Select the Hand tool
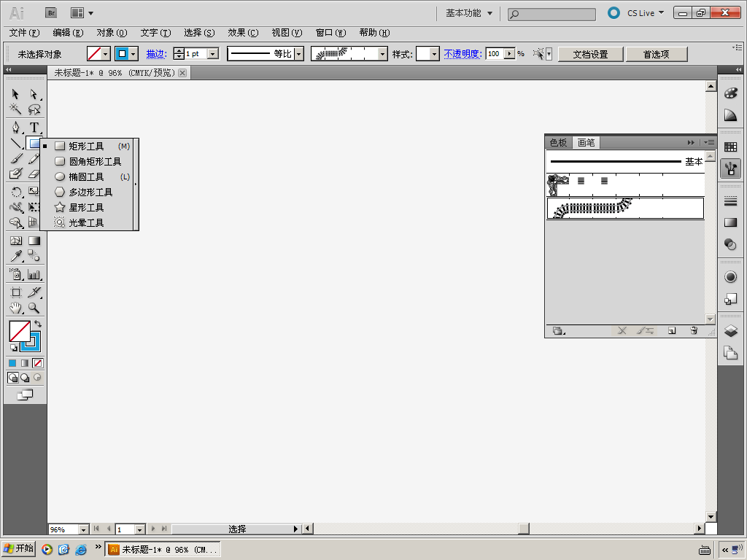 pyautogui.click(x=15, y=308)
